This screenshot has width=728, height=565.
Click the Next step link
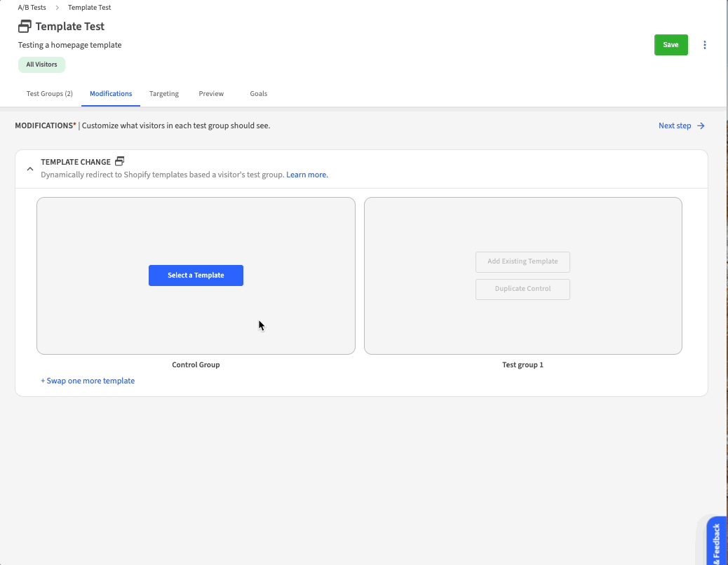pos(675,126)
